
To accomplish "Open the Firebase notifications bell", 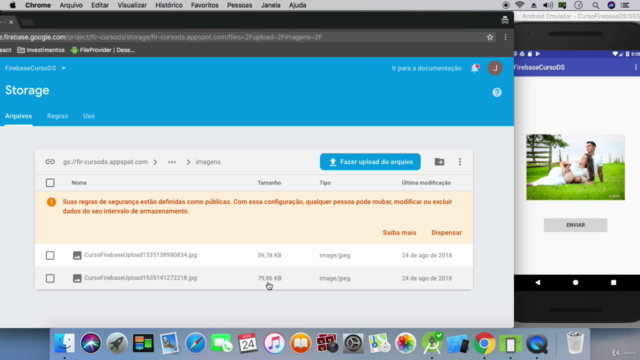I will coord(475,68).
